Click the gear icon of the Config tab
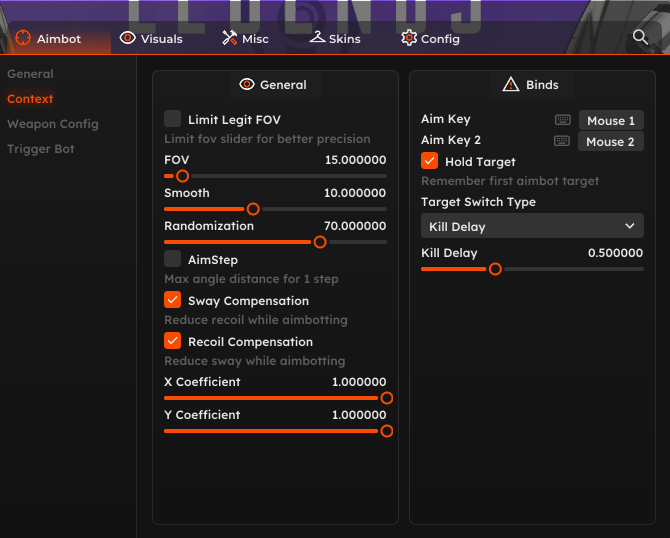Image resolution: width=670 pixels, height=538 pixels. pos(409,38)
